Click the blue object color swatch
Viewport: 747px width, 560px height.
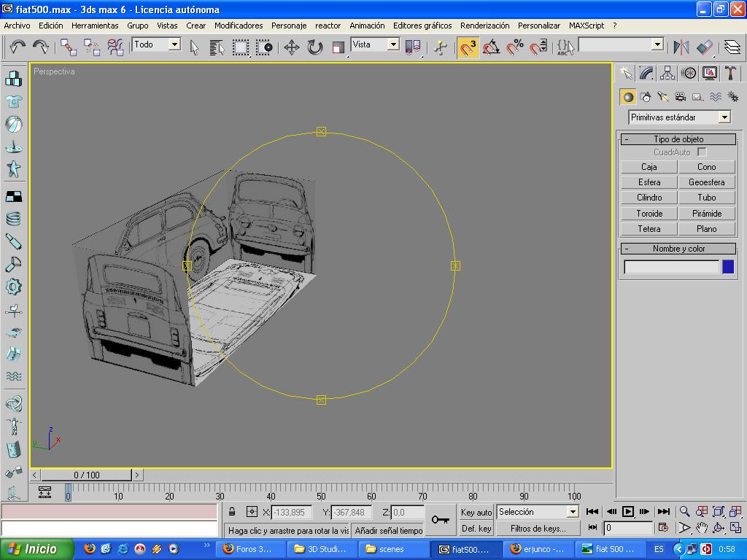coord(728,267)
